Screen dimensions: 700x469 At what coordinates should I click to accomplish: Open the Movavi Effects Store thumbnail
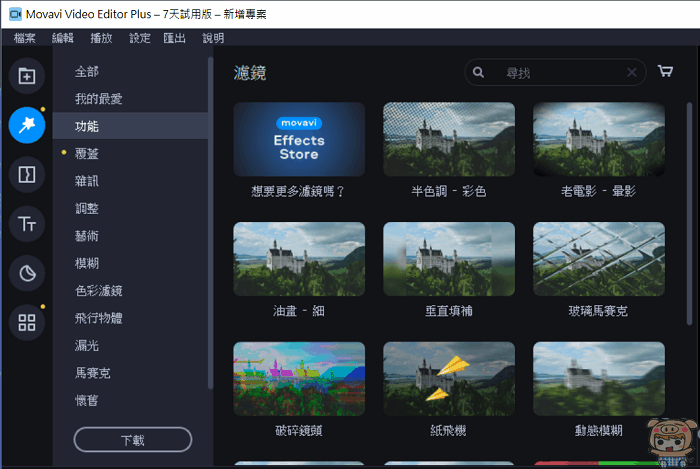pos(299,139)
